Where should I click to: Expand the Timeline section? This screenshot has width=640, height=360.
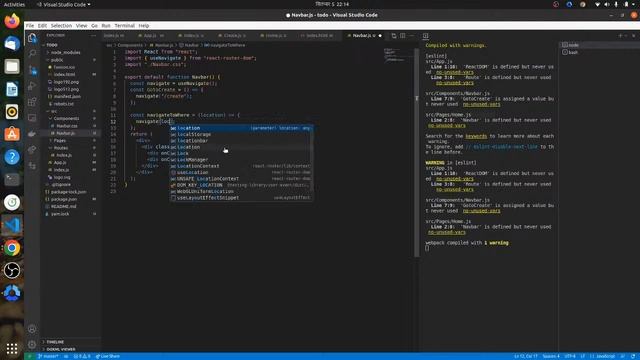tap(56, 342)
